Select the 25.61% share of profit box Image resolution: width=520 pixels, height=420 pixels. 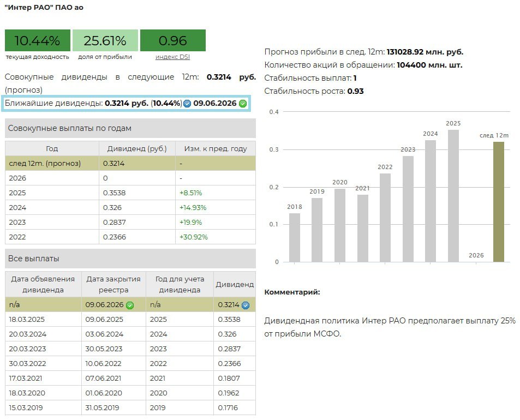click(105, 40)
